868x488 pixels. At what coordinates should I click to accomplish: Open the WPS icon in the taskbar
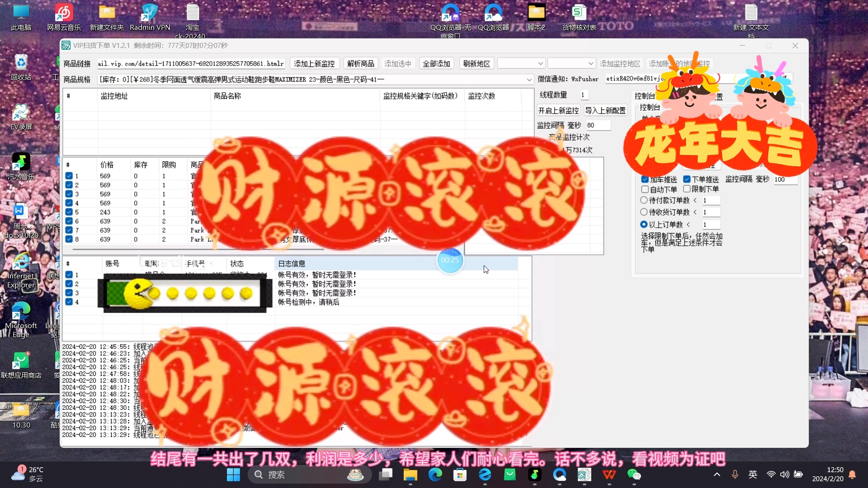pos(609,474)
